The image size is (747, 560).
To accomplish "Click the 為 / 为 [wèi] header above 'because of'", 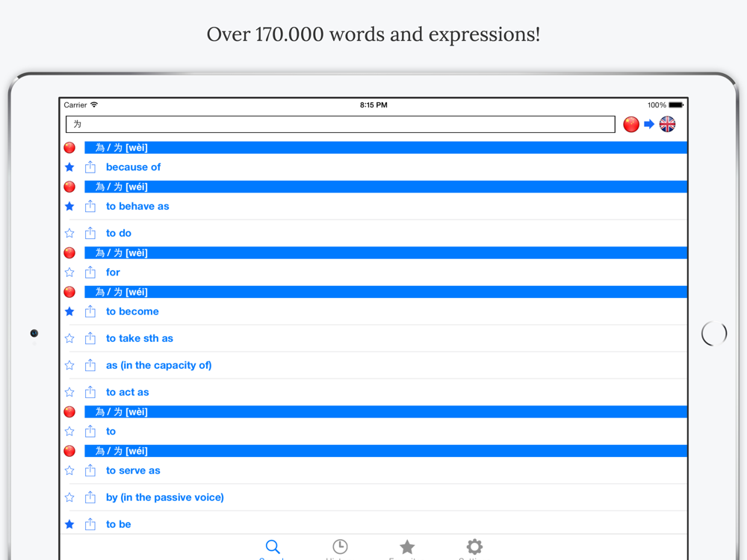I will 386,148.
